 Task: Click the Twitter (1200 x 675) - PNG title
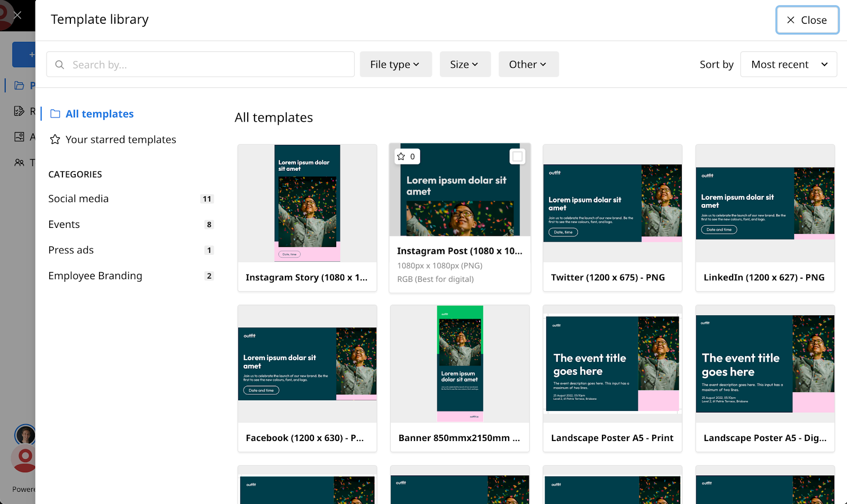click(608, 278)
